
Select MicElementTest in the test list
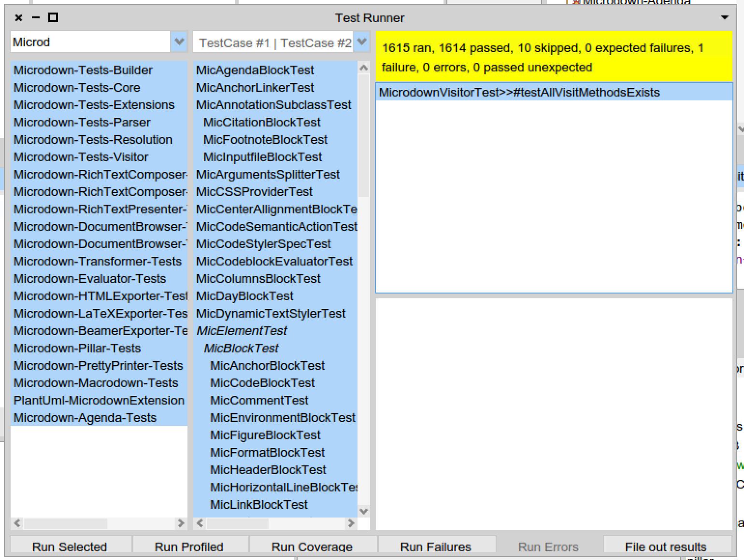242,331
